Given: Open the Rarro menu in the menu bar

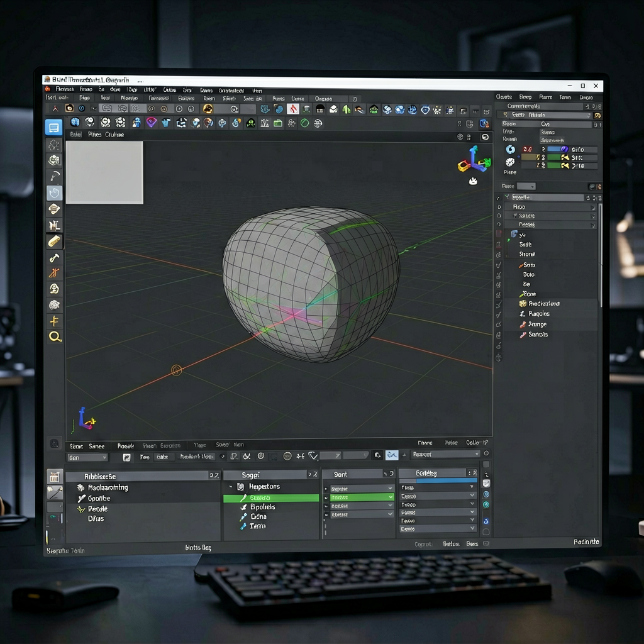Looking at the screenshot, I should (206, 91).
